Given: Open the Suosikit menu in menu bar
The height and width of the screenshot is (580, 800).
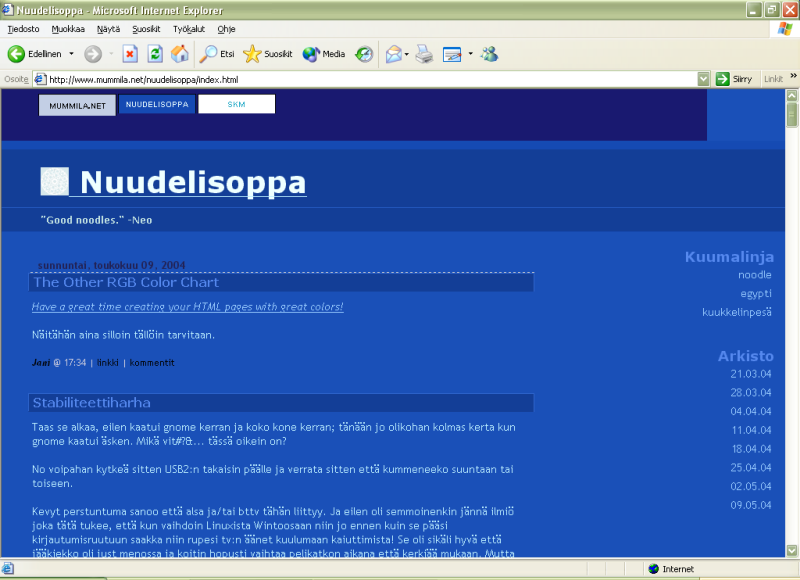Looking at the screenshot, I should pyautogui.click(x=146, y=29).
